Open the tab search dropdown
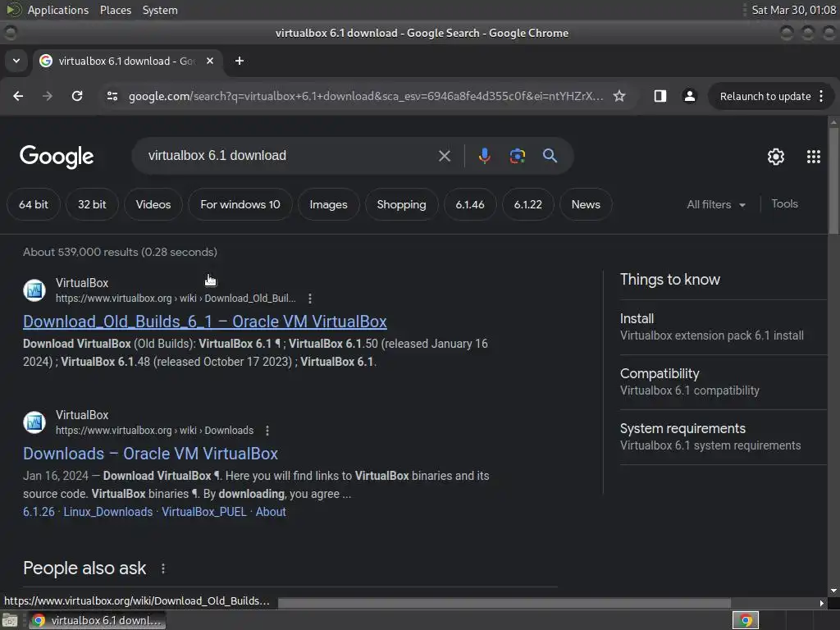The image size is (840, 630). tap(16, 61)
